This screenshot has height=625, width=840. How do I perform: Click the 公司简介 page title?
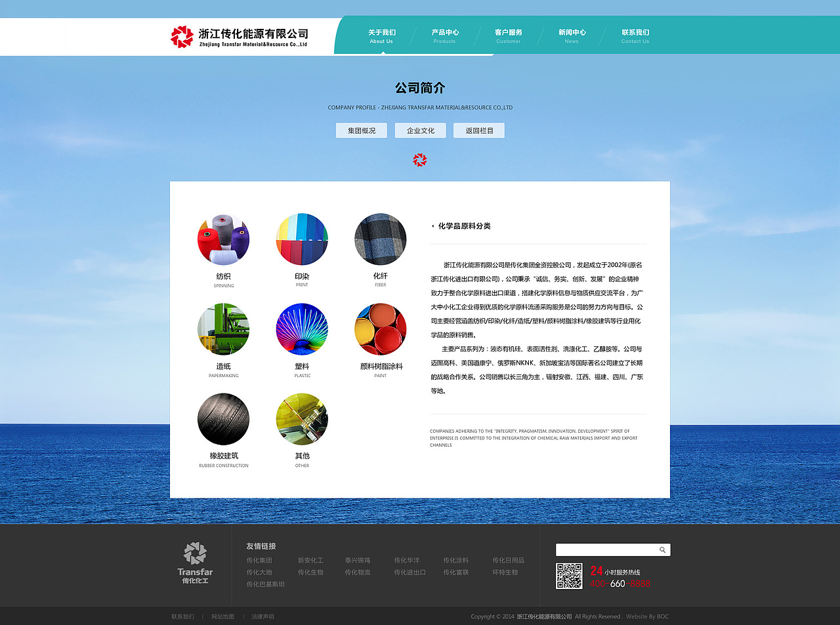tap(420, 88)
